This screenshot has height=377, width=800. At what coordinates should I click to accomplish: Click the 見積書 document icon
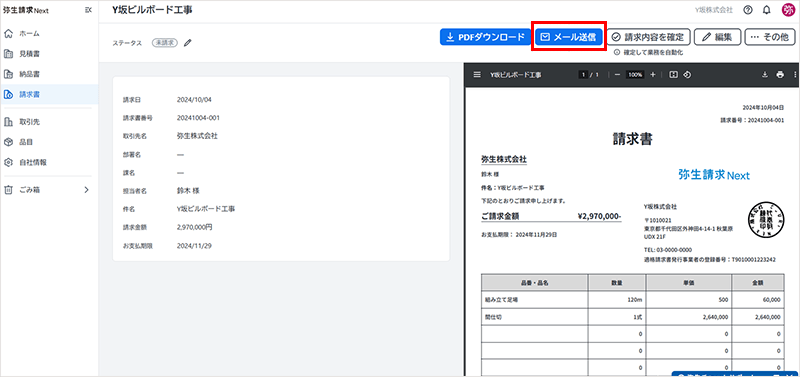point(8,53)
